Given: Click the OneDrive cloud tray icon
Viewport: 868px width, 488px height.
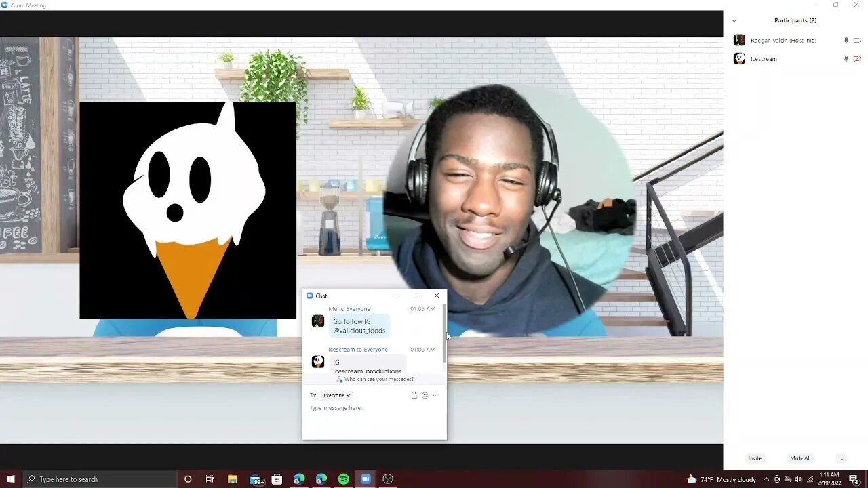Looking at the screenshot, I should tap(788, 479).
